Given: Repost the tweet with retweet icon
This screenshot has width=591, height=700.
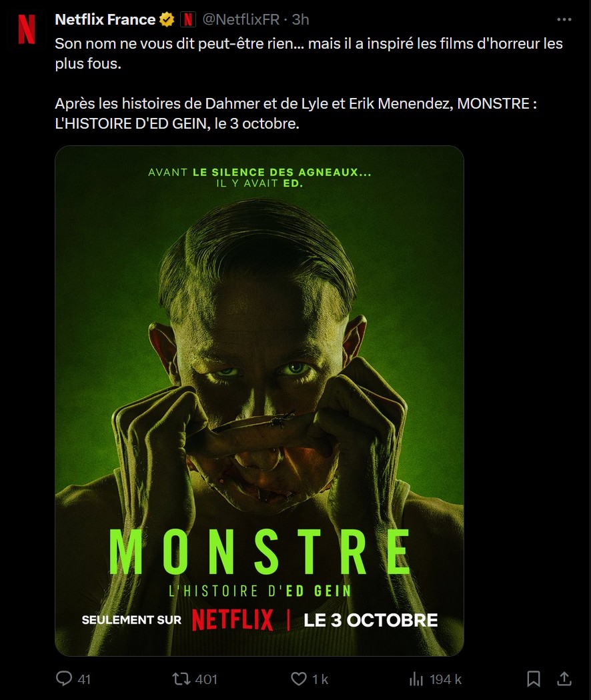Looking at the screenshot, I should click(x=181, y=679).
